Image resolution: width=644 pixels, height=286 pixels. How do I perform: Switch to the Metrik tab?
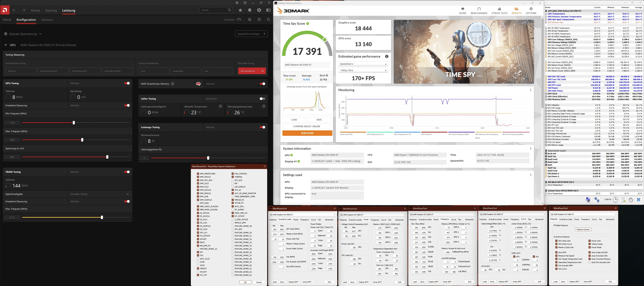pos(7,20)
